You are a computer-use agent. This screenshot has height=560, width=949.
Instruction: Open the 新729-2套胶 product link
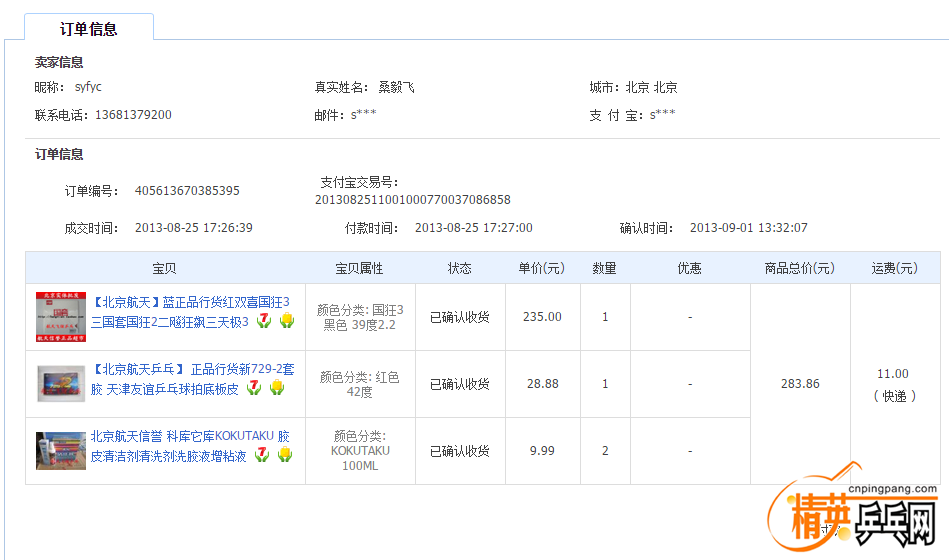[x=192, y=379]
